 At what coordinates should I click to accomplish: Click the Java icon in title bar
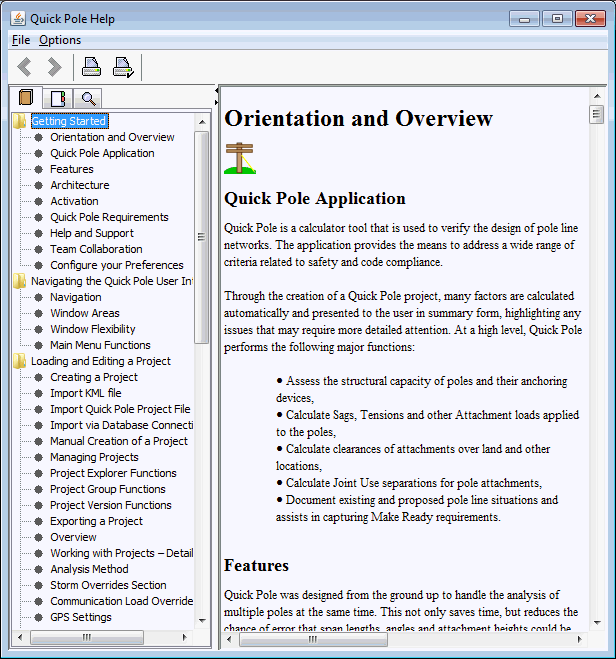pos(18,18)
